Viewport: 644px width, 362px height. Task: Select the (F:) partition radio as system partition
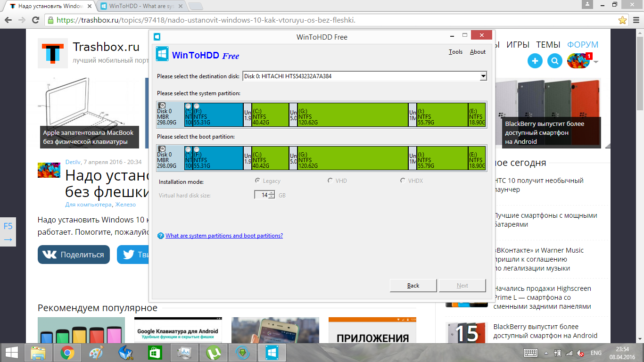coord(197,106)
